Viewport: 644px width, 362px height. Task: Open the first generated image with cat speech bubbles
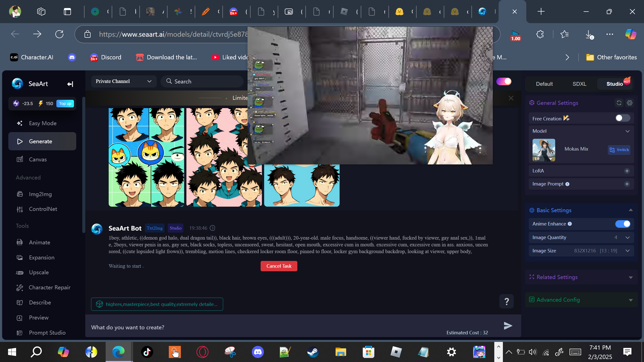(146, 157)
